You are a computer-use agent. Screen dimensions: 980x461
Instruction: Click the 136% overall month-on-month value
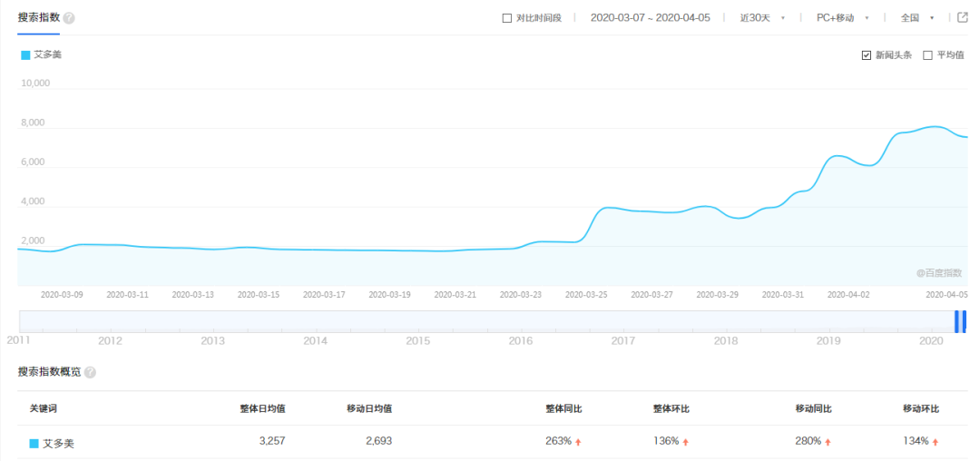point(666,441)
